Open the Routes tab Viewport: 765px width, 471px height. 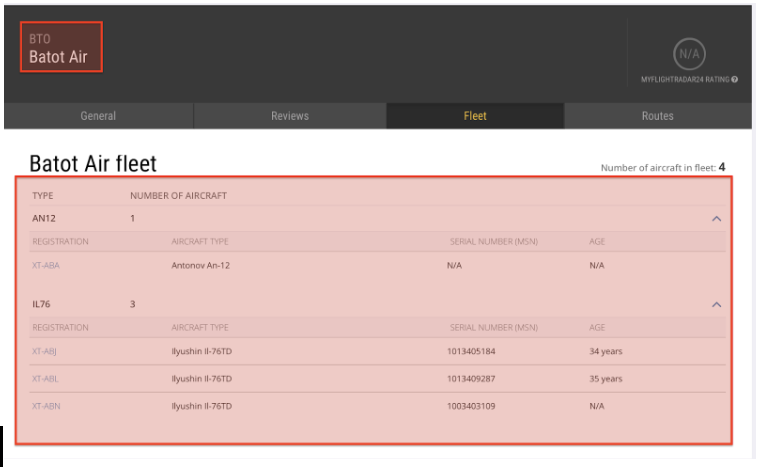click(658, 116)
